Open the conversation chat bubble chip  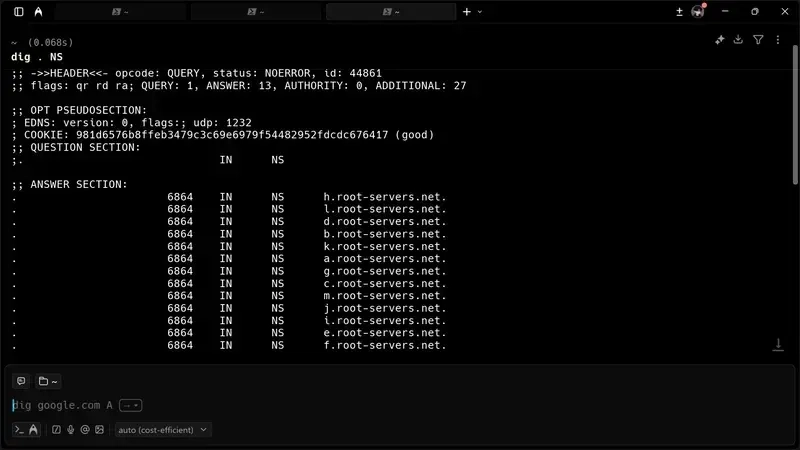[x=20, y=381]
